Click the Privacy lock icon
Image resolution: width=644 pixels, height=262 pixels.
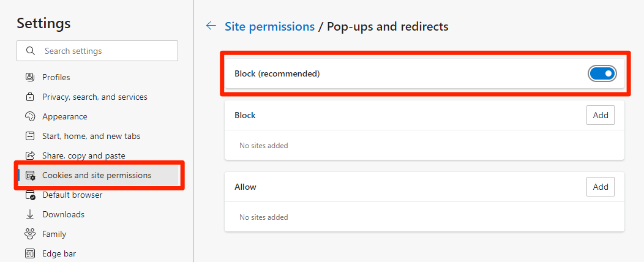pos(30,97)
